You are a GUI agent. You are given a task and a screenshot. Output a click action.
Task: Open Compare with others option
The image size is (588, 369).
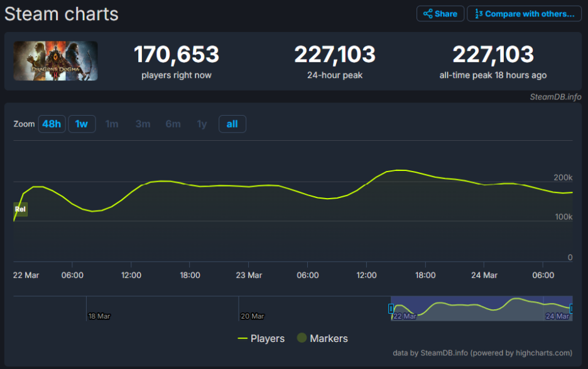point(525,14)
